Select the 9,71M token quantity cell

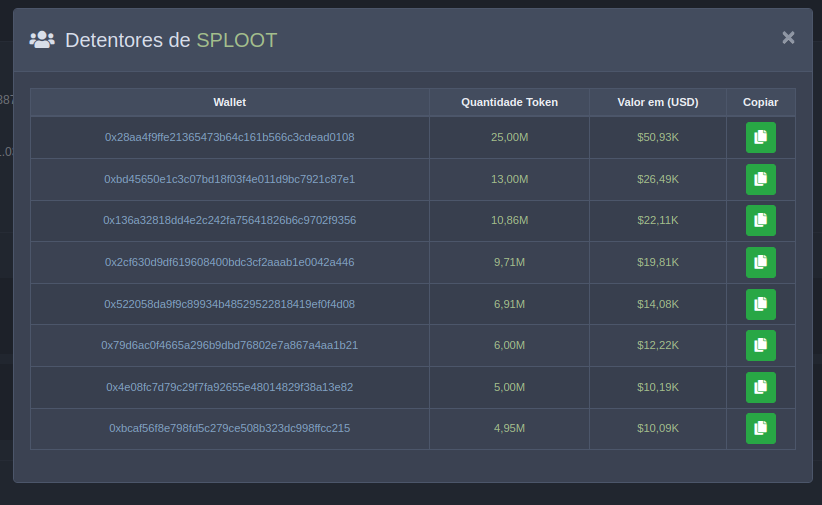click(510, 262)
